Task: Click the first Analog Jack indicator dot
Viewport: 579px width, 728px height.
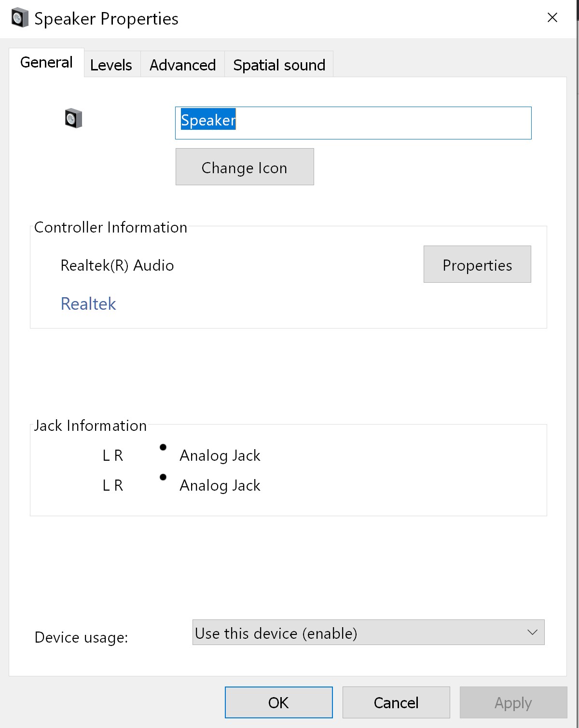Action: pos(163,447)
